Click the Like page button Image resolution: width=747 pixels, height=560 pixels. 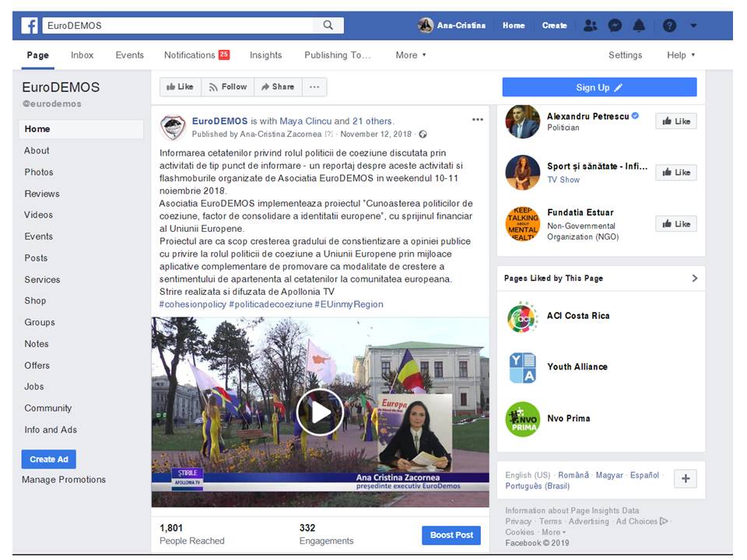[180, 87]
